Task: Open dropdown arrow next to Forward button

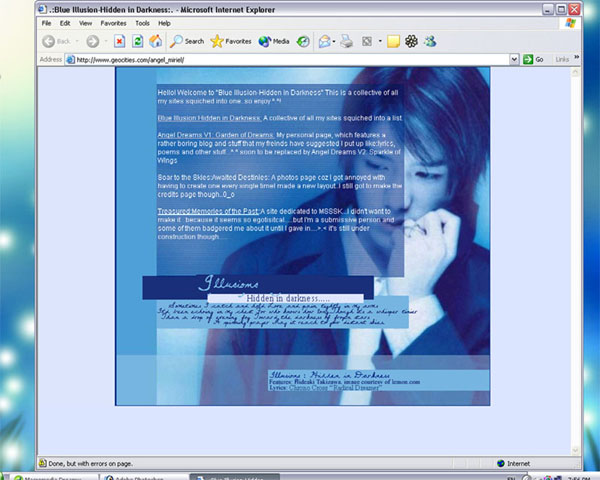Action: coord(106,41)
